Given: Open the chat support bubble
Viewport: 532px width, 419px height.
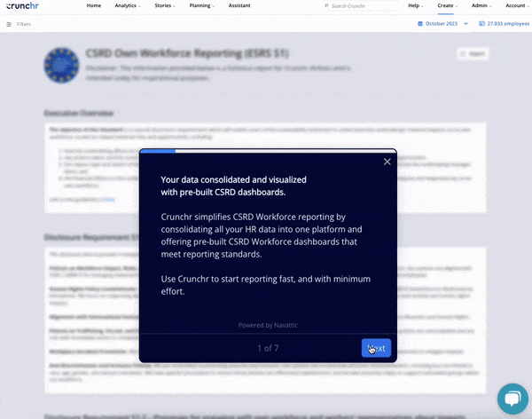Looking at the screenshot, I should pos(512,399).
